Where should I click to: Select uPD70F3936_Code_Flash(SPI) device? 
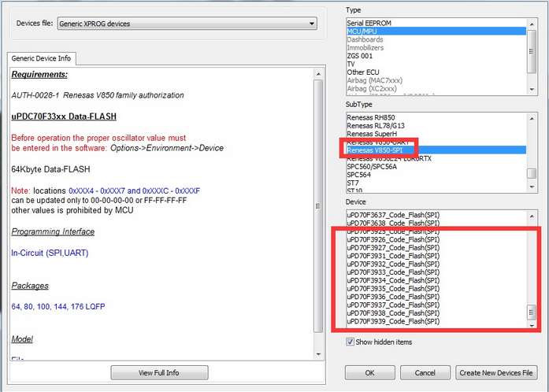(436, 297)
